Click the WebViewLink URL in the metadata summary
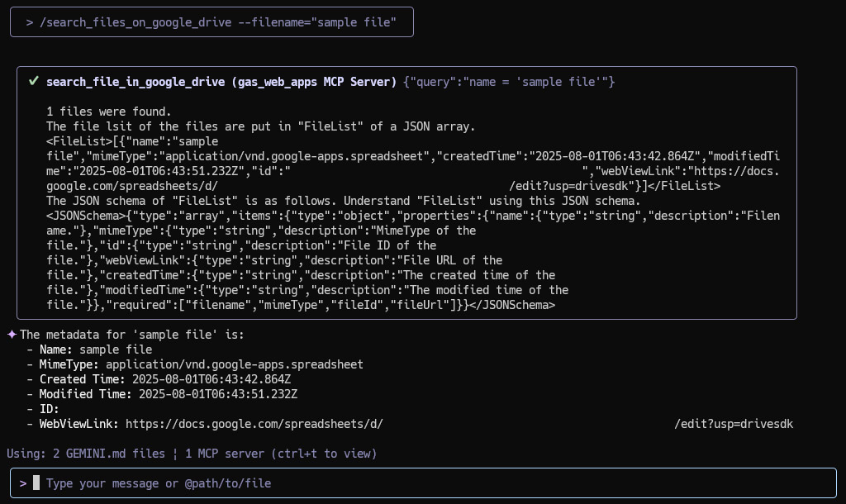This screenshot has width=846, height=504. pos(459,424)
